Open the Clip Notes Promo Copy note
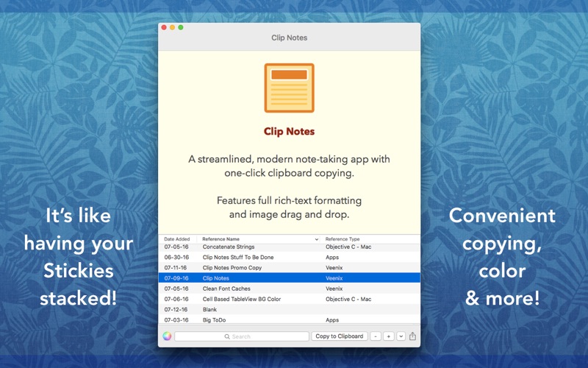Viewport: 588px width, 368px height. tap(289, 268)
